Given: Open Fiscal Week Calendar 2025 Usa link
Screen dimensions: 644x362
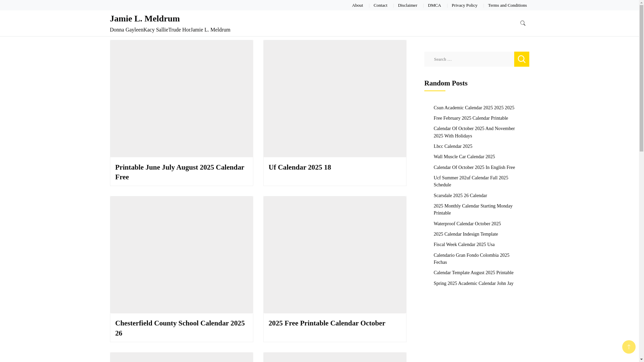Looking at the screenshot, I should pyautogui.click(x=464, y=244).
